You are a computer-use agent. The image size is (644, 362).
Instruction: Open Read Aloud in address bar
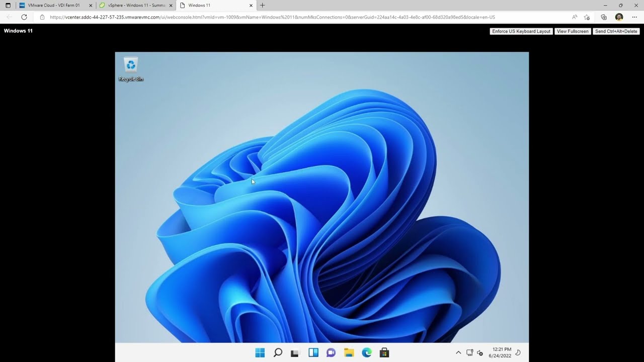click(x=575, y=17)
